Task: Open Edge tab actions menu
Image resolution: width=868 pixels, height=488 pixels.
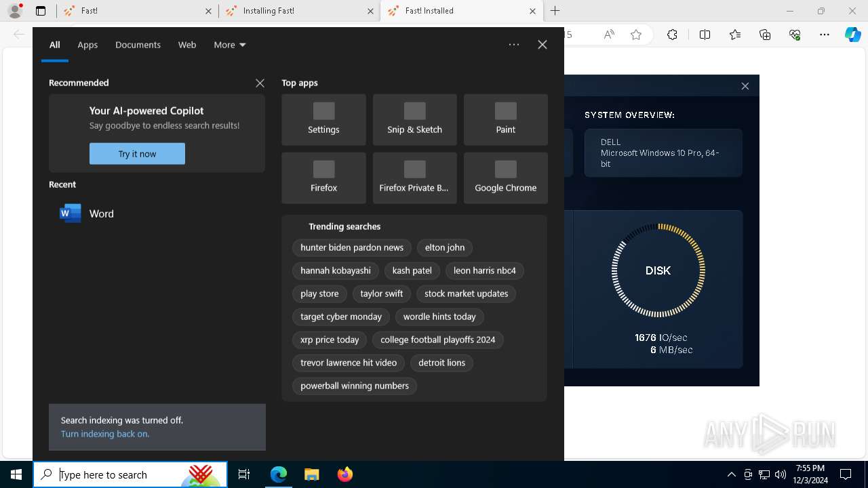Action: [41, 11]
